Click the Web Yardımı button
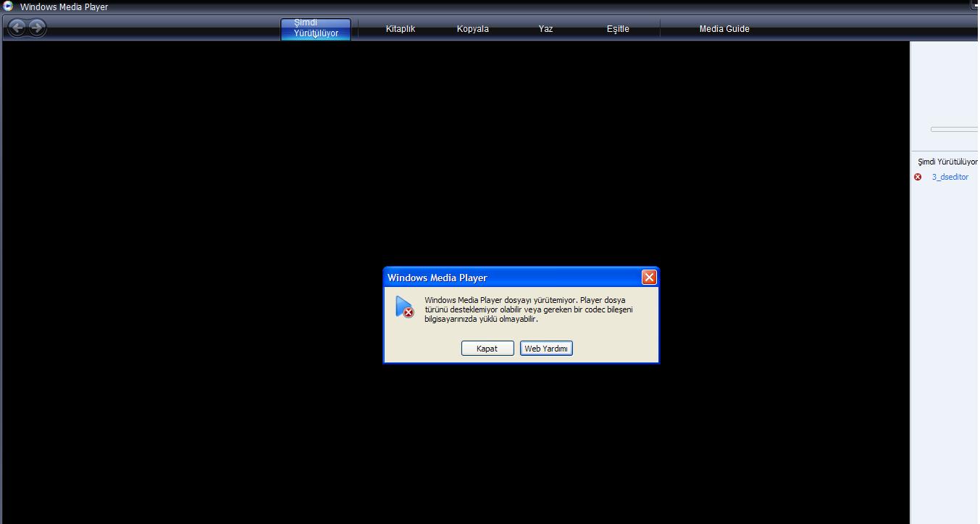The width and height of the screenshot is (980, 524). click(x=547, y=349)
